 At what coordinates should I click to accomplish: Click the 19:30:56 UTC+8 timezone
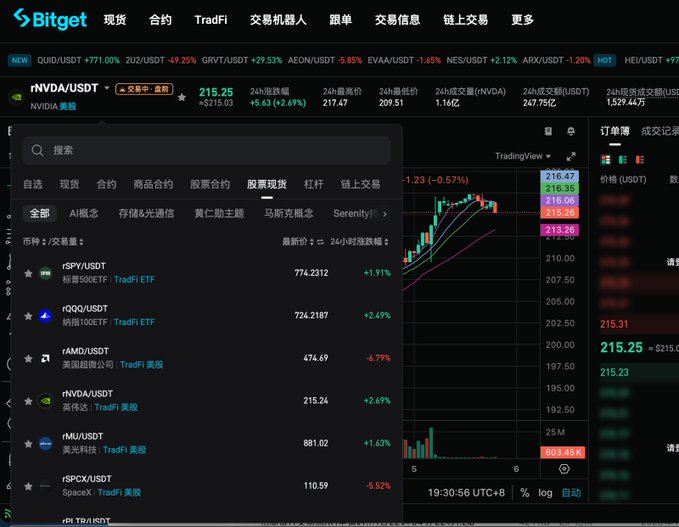coord(466,493)
